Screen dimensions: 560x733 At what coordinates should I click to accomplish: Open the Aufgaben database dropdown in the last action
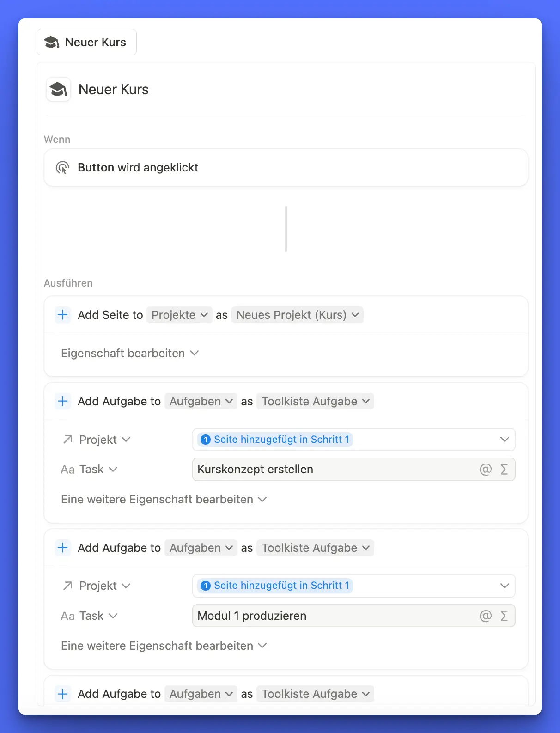201,694
